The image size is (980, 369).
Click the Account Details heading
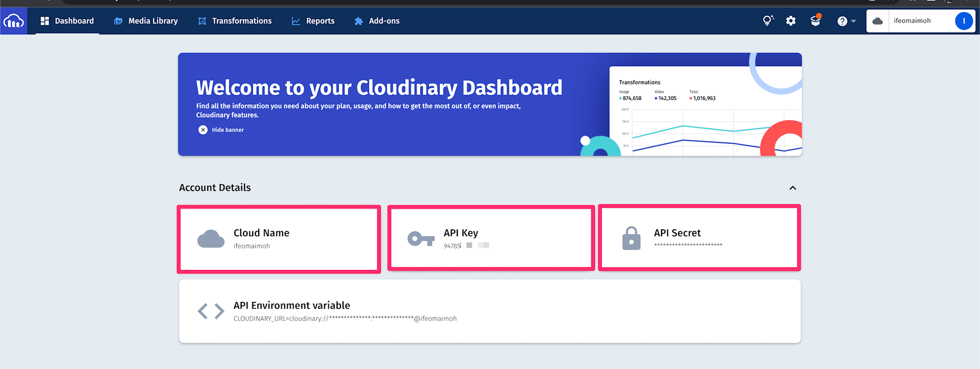[215, 188]
